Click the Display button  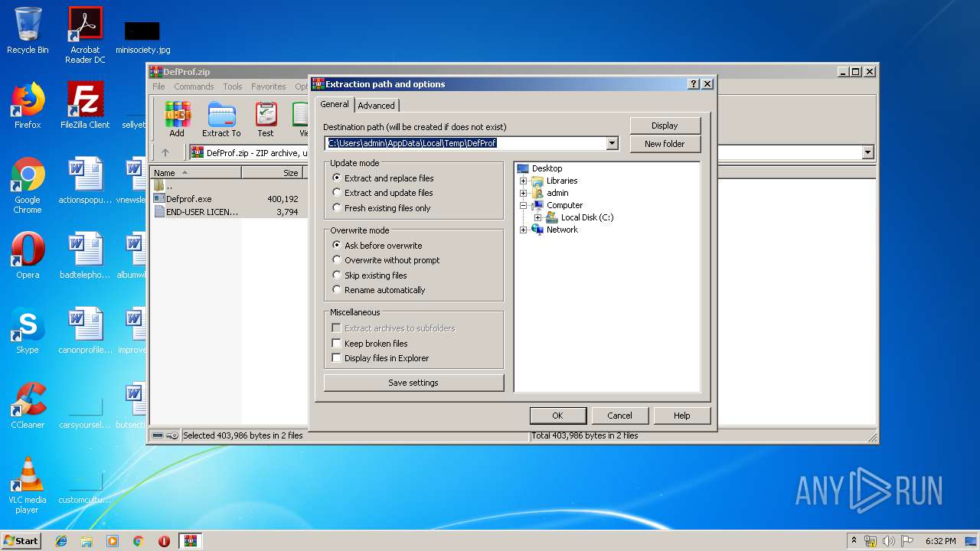pyautogui.click(x=665, y=126)
